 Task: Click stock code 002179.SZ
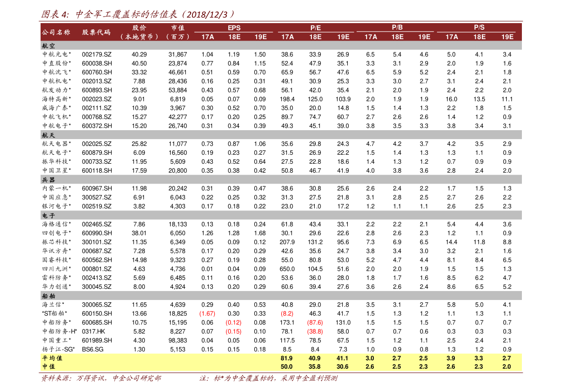pos(96,54)
